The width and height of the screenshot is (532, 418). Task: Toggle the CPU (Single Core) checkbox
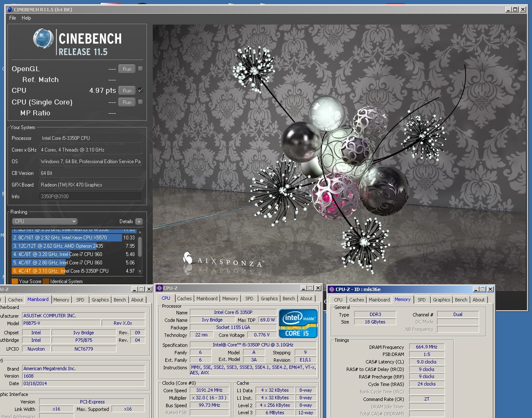coord(140,102)
